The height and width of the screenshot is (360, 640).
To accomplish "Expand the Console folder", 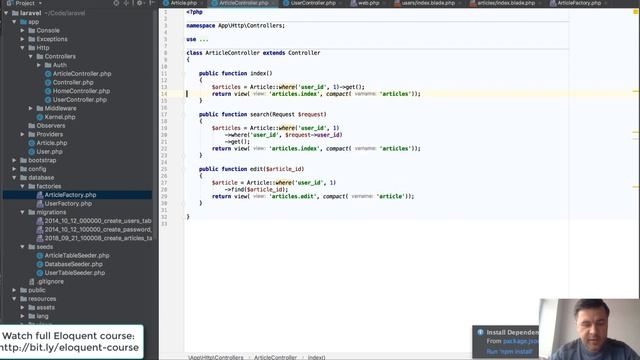I will tap(22, 30).
